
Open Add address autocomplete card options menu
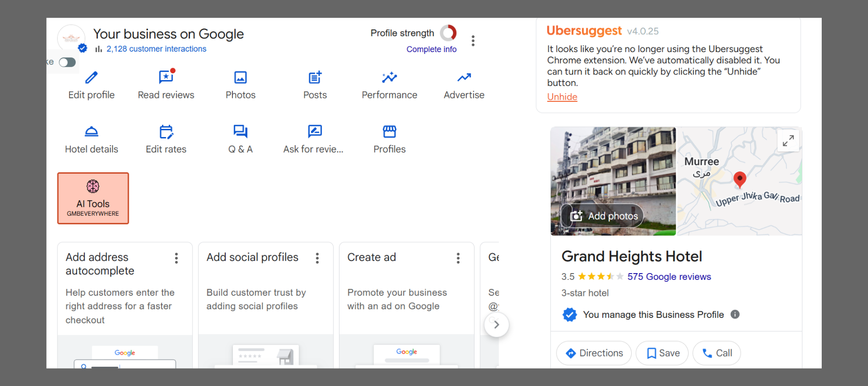click(x=176, y=258)
